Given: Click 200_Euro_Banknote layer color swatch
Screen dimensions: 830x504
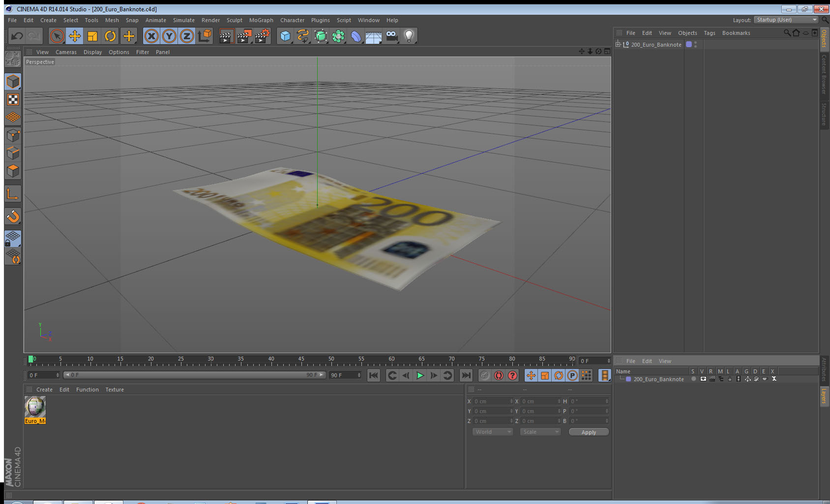Looking at the screenshot, I should 628,379.
